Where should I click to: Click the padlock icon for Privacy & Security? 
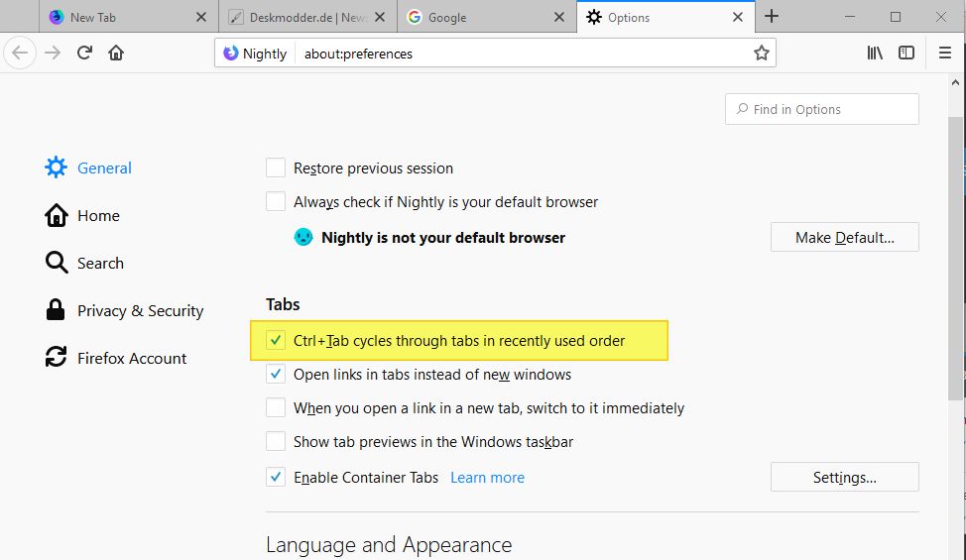(x=56, y=310)
